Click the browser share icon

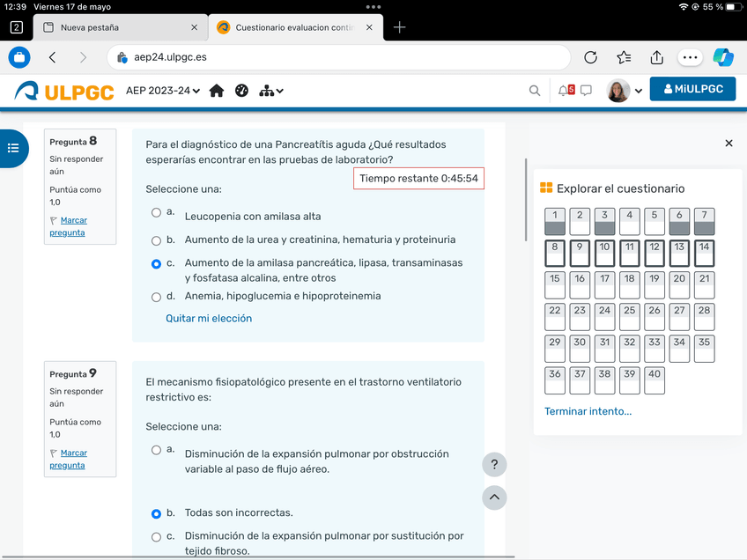[656, 57]
